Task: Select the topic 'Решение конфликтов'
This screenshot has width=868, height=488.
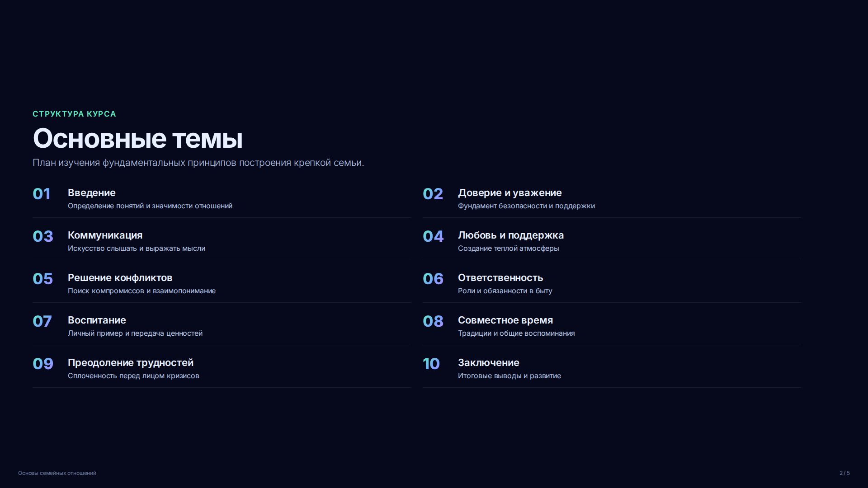Action: click(x=120, y=278)
